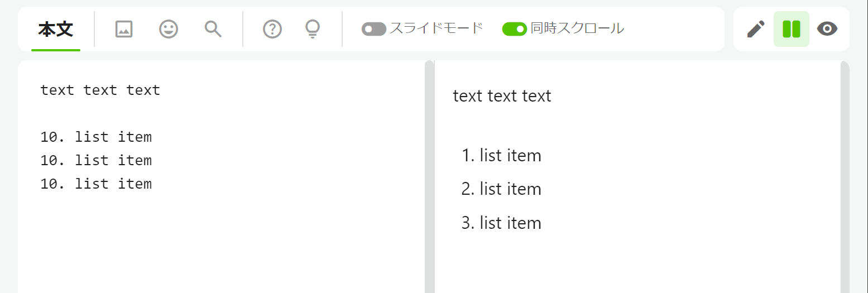Image resolution: width=868 pixels, height=293 pixels.
Task: Click first "10. list item" line in editor
Action: [96, 137]
